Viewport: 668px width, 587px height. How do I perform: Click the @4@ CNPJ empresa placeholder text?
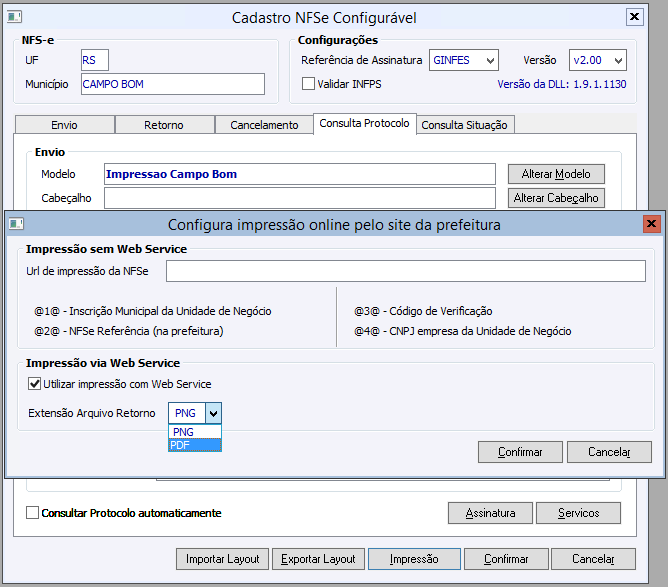coord(463,331)
